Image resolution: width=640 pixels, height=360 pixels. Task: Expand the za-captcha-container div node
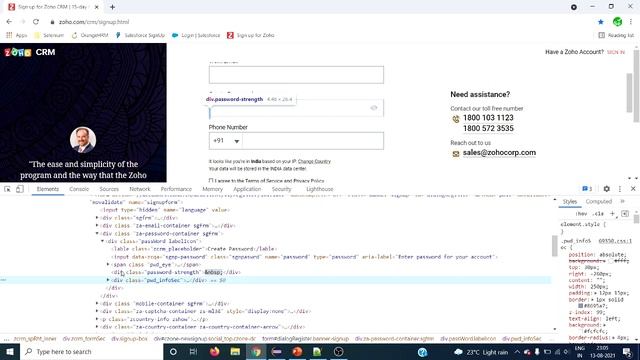[x=97, y=311]
